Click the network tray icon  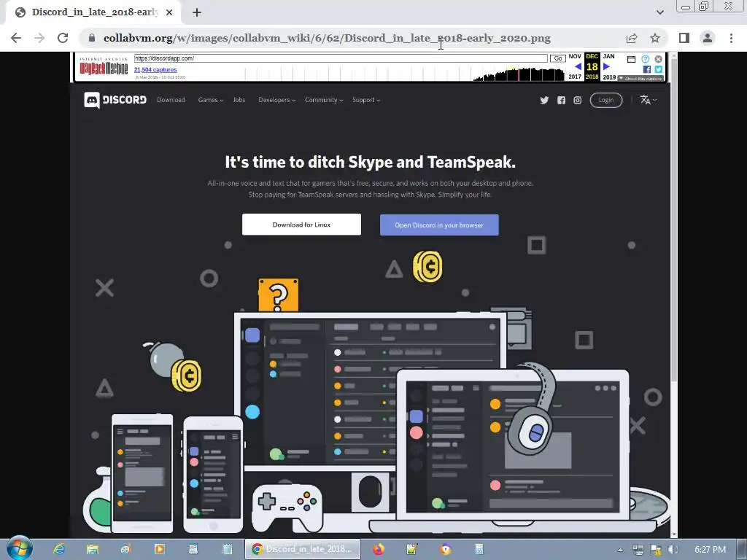tap(638, 550)
